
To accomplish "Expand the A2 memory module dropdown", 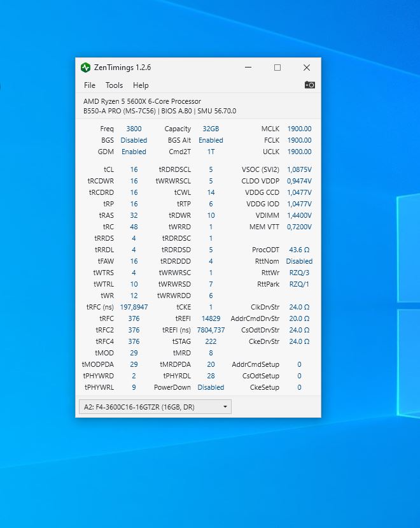I will [155, 407].
